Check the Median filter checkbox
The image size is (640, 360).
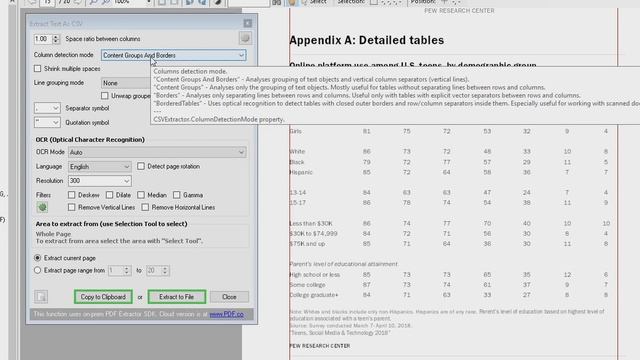[x=141, y=195]
